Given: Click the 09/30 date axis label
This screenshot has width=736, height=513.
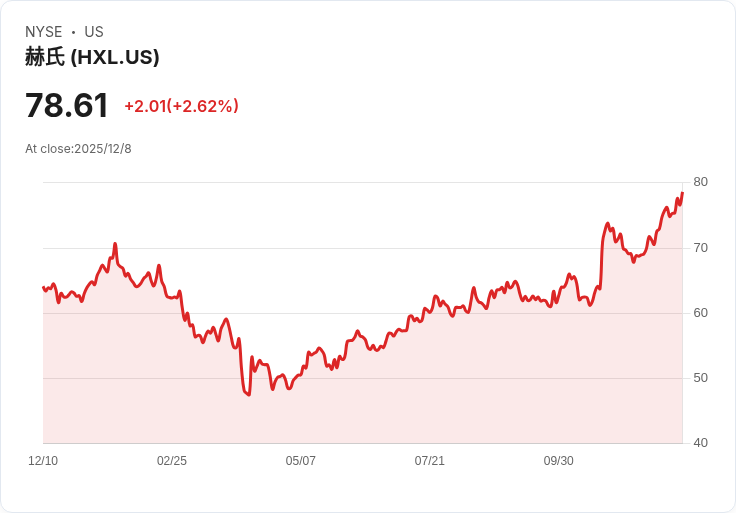Looking at the screenshot, I should [559, 460].
